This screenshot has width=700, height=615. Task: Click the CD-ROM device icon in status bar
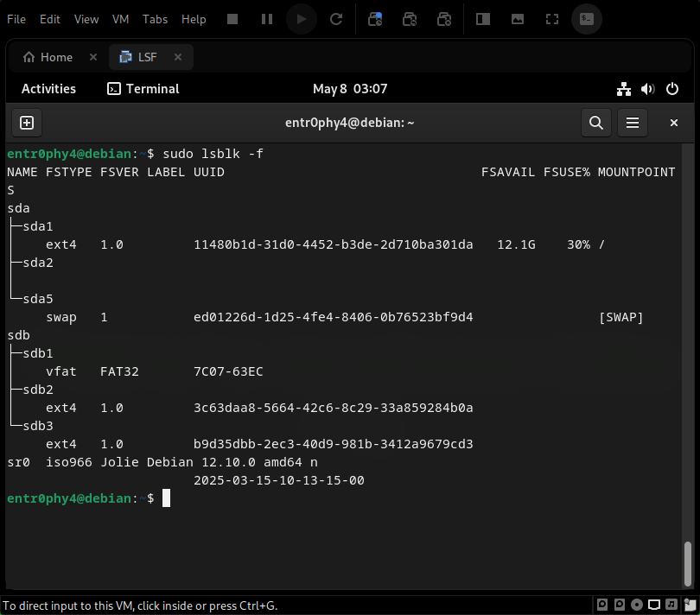point(637,604)
